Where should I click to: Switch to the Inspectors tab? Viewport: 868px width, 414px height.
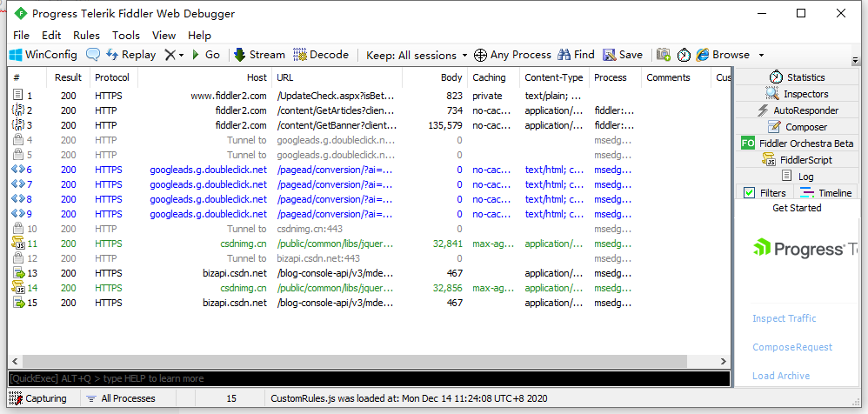[798, 94]
